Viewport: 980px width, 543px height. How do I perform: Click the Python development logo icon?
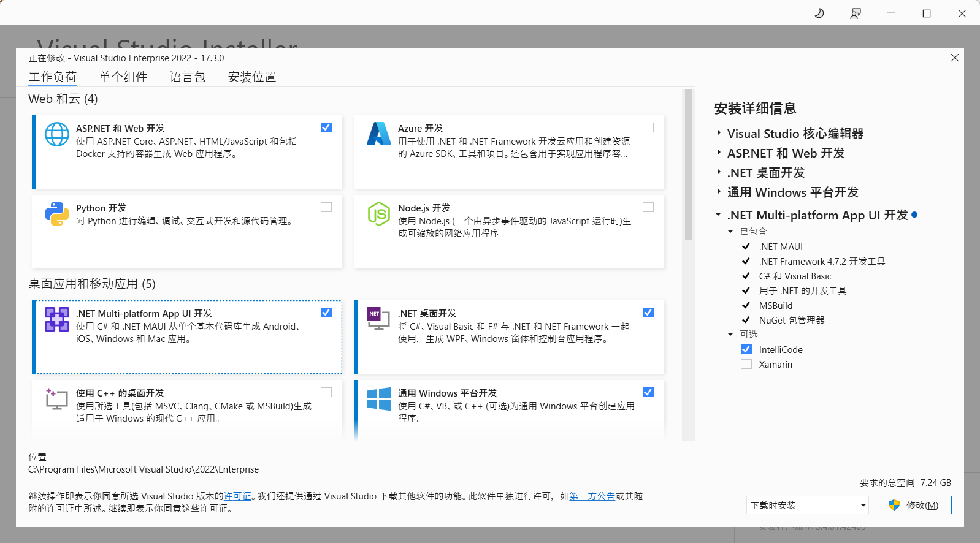57,214
